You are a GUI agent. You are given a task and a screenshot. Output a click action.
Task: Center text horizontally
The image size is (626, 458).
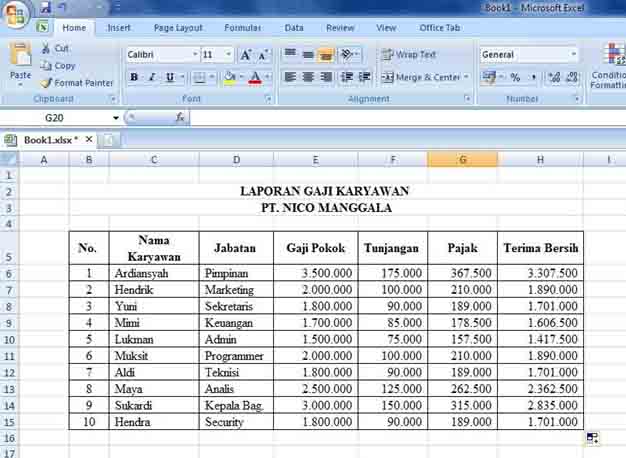[x=308, y=77]
